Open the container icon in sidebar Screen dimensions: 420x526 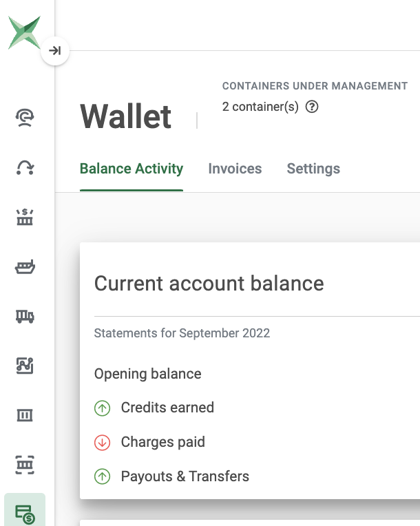[25, 415]
